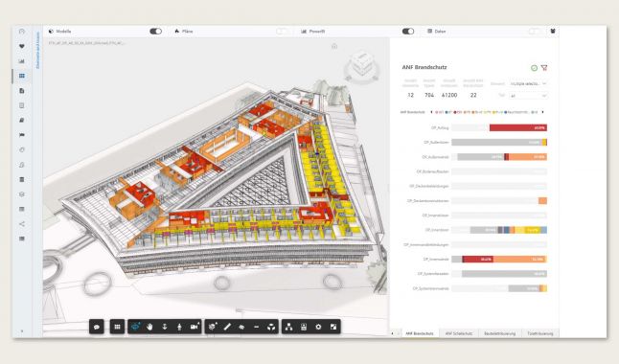Viewport: 619px width, 364px height.
Task: Activate the Orbit tool in viewer toolbar
Action: (x=135, y=327)
